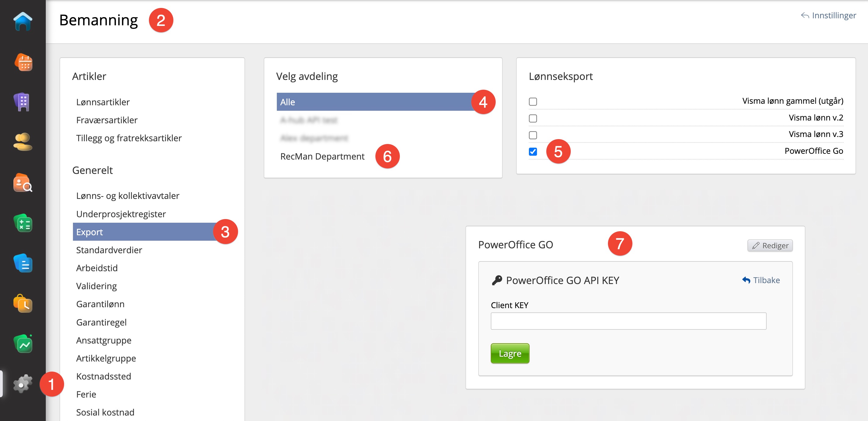Enable the Visma lønn v.3 checkbox
This screenshot has width=868, height=421.
tap(533, 135)
